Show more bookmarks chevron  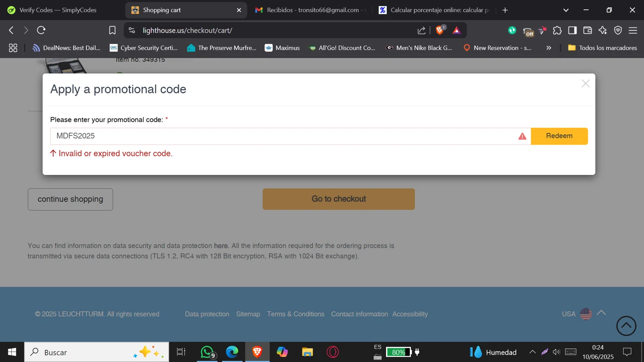click(548, 48)
